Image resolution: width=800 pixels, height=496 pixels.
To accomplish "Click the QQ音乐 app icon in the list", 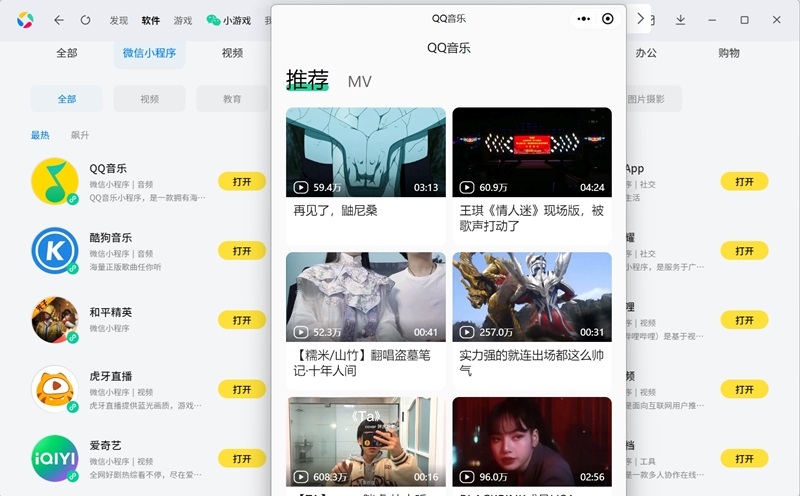I will tap(55, 181).
